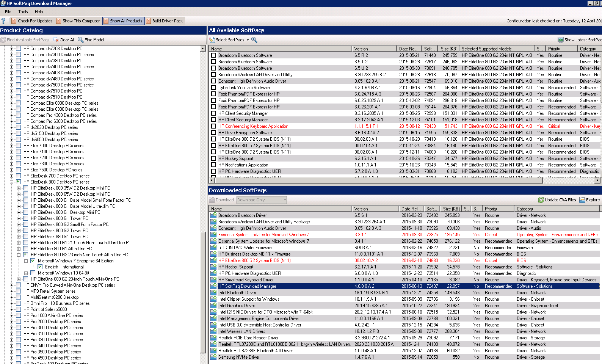
Task: Expand HP Compaq dx7208 Desktop PC node
Action: (x=11, y=49)
